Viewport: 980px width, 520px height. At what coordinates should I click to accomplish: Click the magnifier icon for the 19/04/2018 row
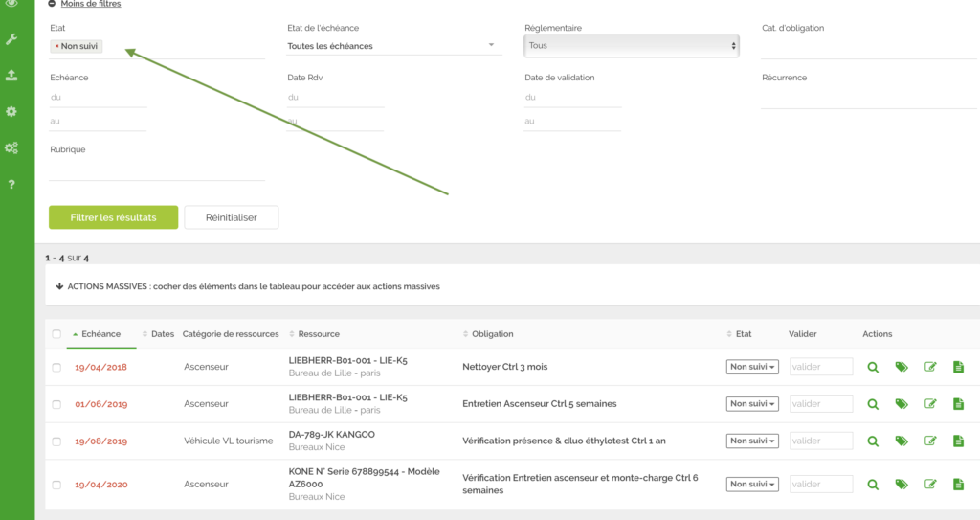[873, 367]
